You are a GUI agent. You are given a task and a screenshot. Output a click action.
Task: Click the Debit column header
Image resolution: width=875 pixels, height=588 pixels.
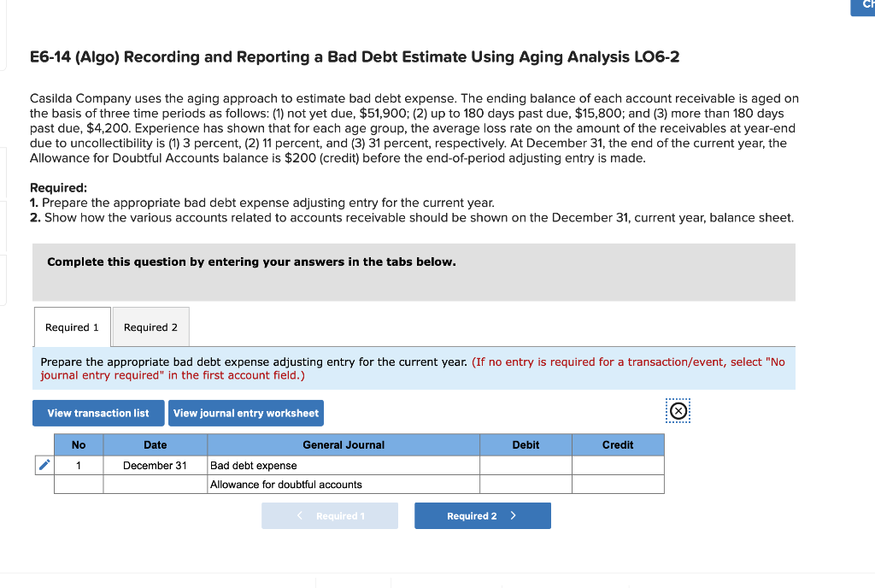click(x=526, y=444)
